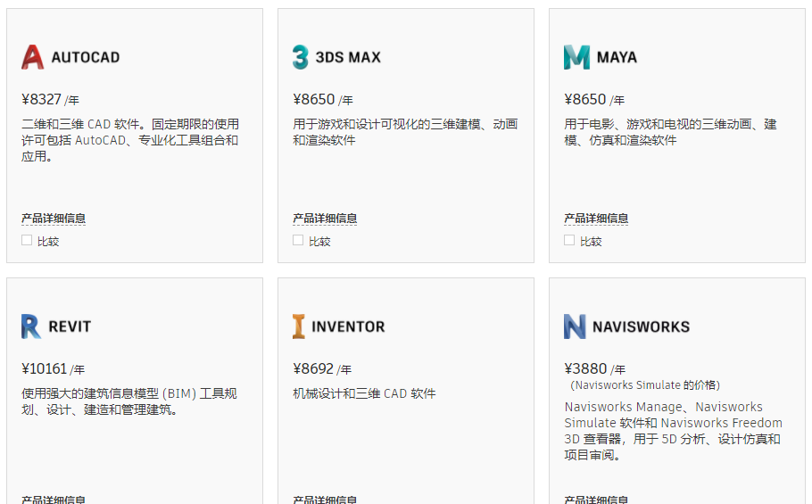This screenshot has height=504, width=812.
Task: Click the blue Revit R logo icon
Action: pyautogui.click(x=31, y=326)
